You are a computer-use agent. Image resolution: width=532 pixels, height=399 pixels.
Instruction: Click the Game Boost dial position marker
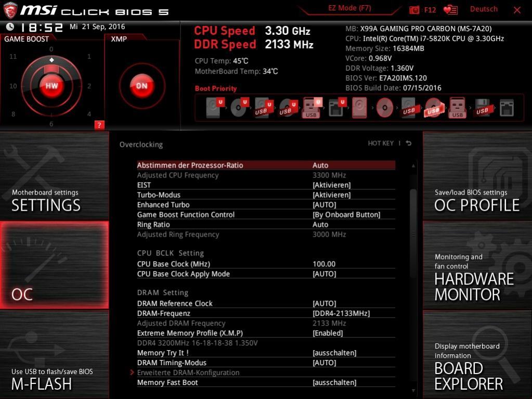click(51, 60)
